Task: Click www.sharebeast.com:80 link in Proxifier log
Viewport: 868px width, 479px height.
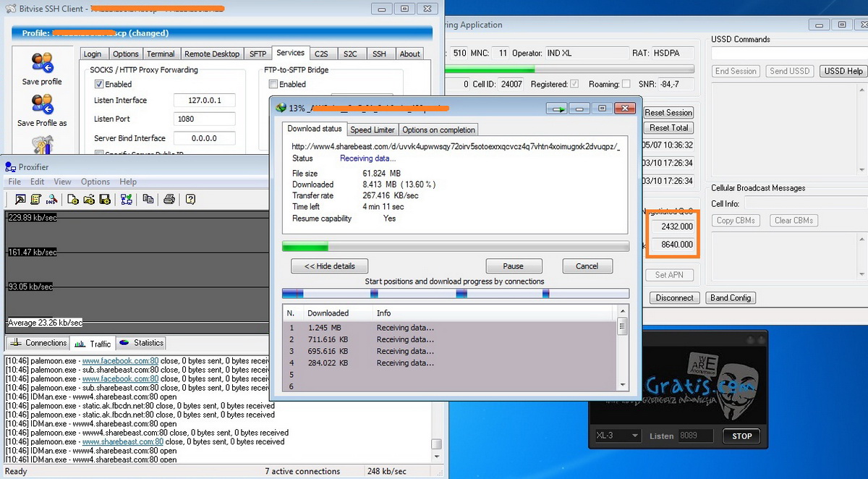Action: 122,441
